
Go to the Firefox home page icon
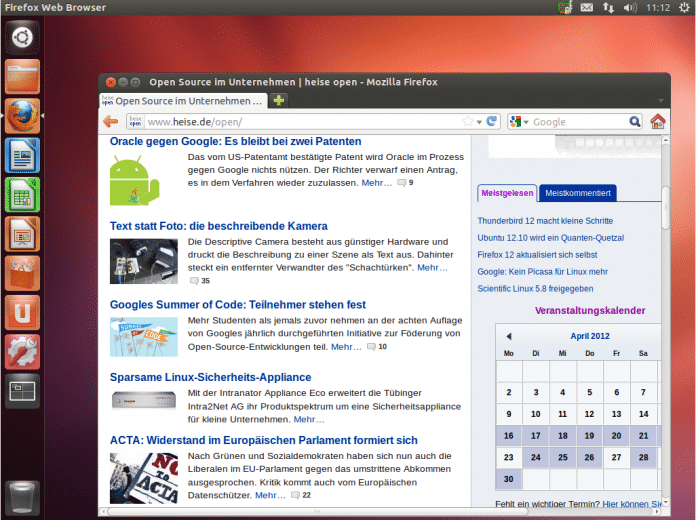[657, 122]
